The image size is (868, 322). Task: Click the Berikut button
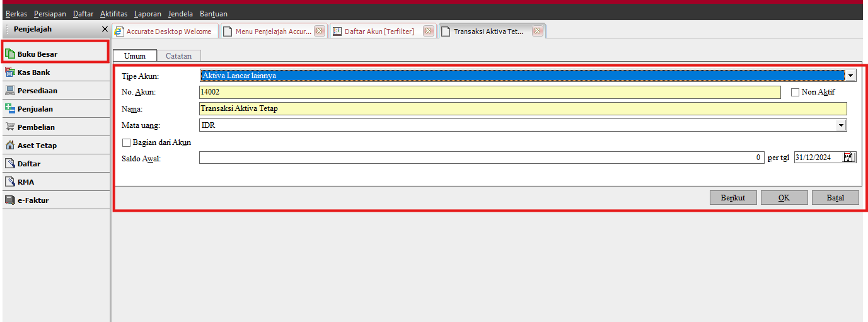tap(733, 197)
